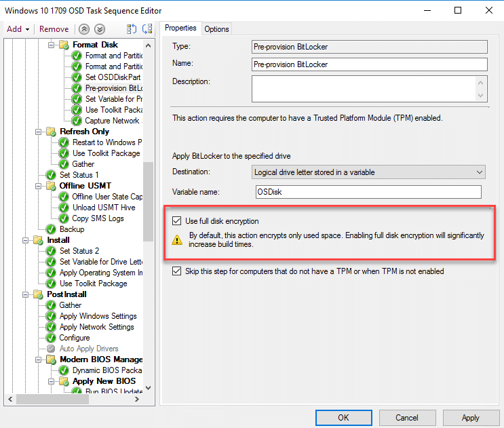Screen dimensions: 504x428
Task: Click the green check icon beside Capture Network
Action: coord(77,121)
